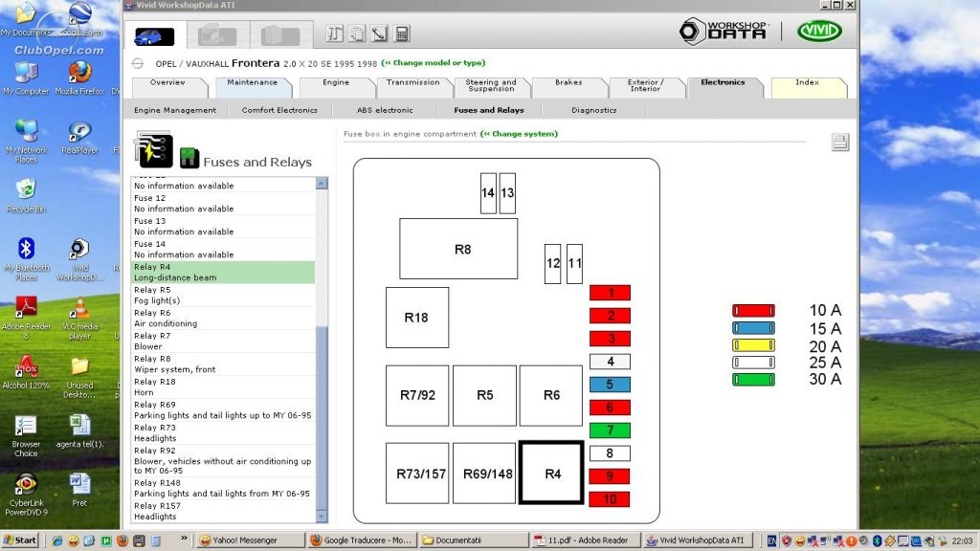The height and width of the screenshot is (551, 980).
Task: Click the stacked documents toolbar icon
Action: 357,33
